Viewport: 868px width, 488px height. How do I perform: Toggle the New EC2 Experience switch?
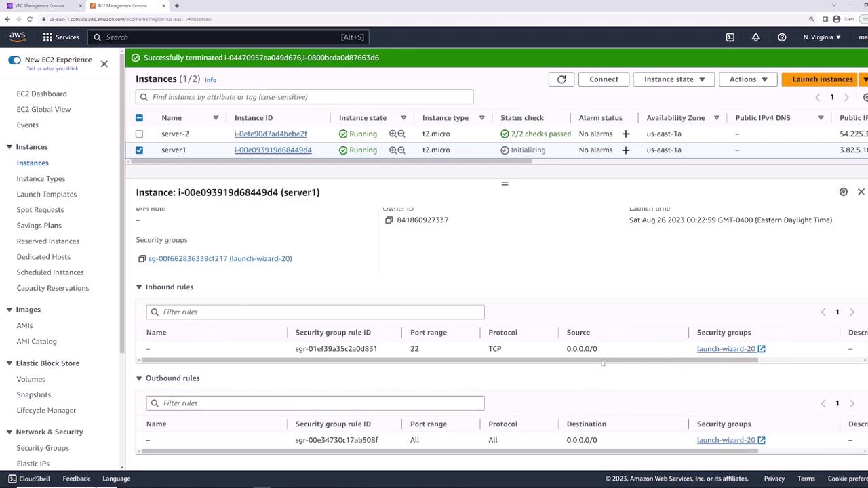coord(14,60)
